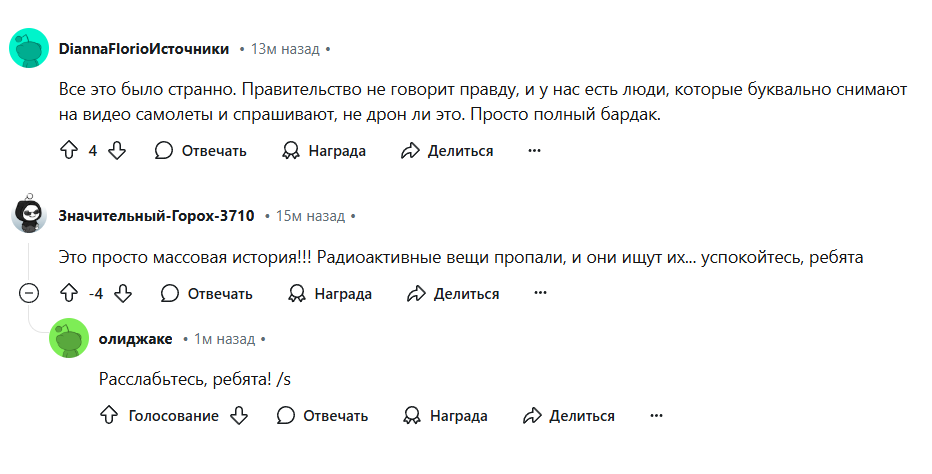Reply to DiannaFlorio's comment with Отвечать
The width and height of the screenshot is (932, 474).
(200, 151)
